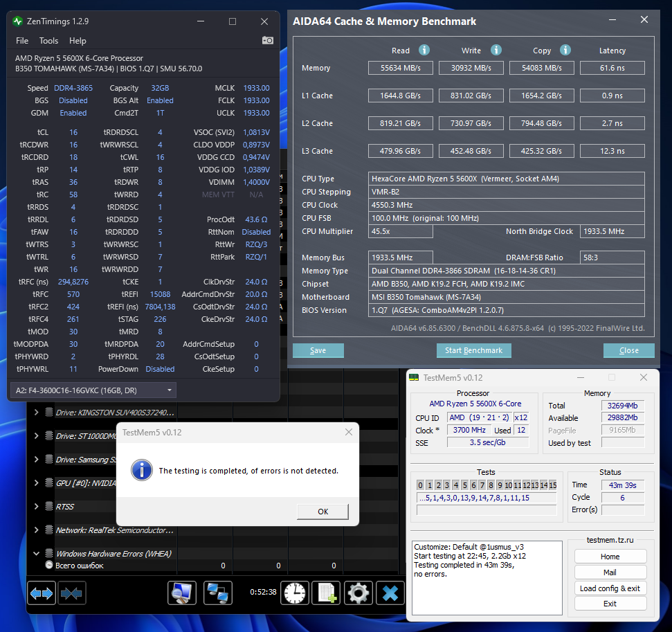The height and width of the screenshot is (632, 672).
Task: Click PowerDown Disabled value in ZenTimings
Action: click(160, 369)
